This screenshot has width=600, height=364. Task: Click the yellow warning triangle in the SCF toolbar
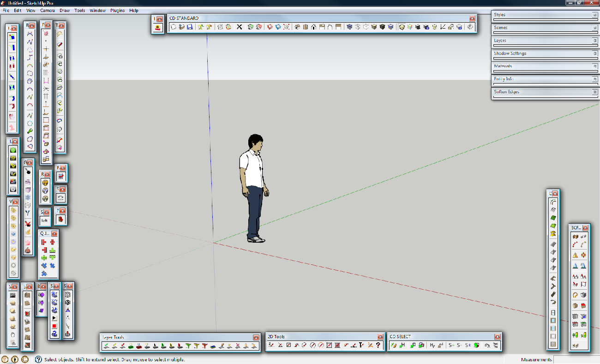575,255
